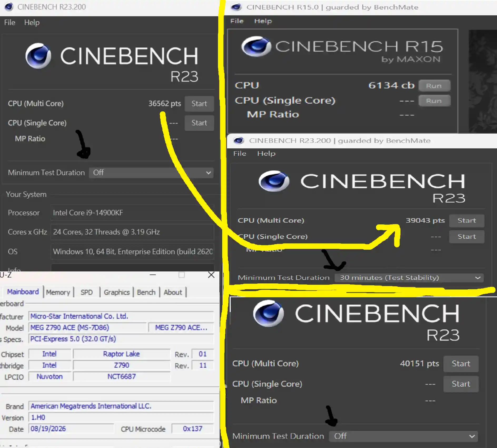Click BenchMate R23.200 window title icon
The height and width of the screenshot is (448, 497).
click(239, 140)
